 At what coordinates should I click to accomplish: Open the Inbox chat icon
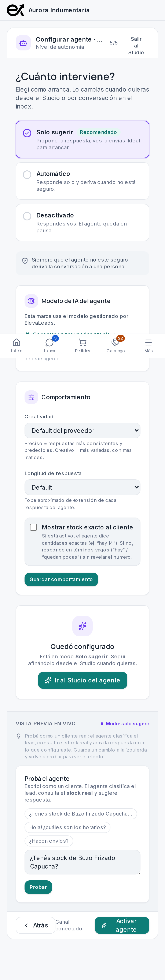(49, 342)
